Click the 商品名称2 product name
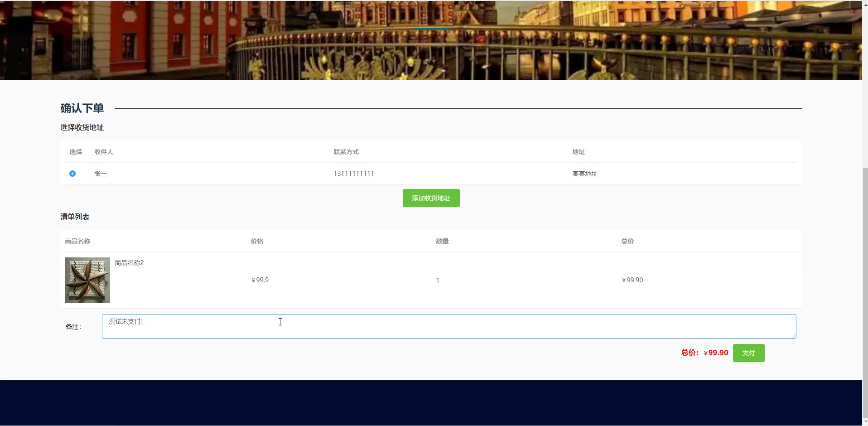The width and height of the screenshot is (868, 426). 129,263
